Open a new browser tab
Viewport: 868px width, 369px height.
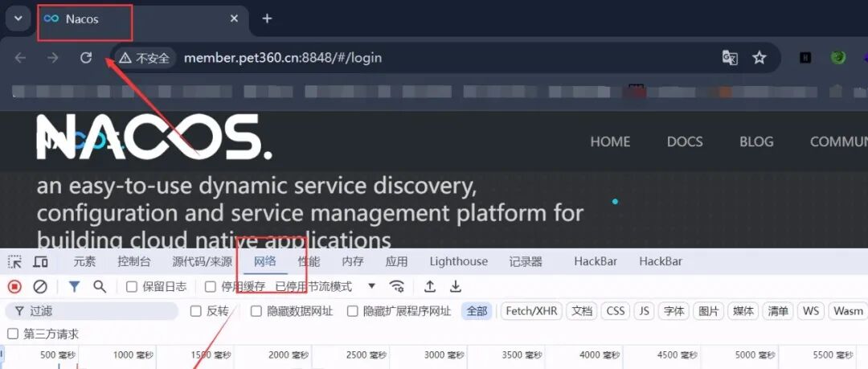click(x=267, y=18)
